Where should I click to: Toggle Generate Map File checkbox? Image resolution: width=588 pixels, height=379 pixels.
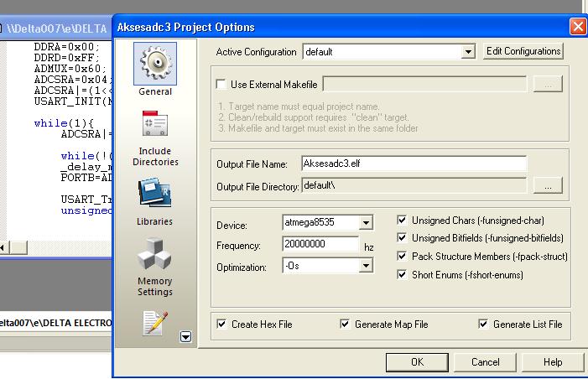[346, 324]
